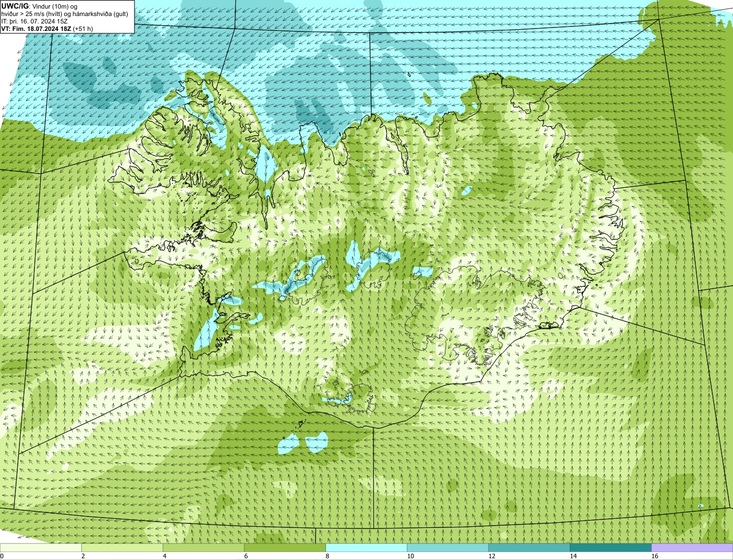The image size is (733, 560).
Task: Click the "UWC/IG: Vindur (10m) og" title line
Action: coord(40,6)
